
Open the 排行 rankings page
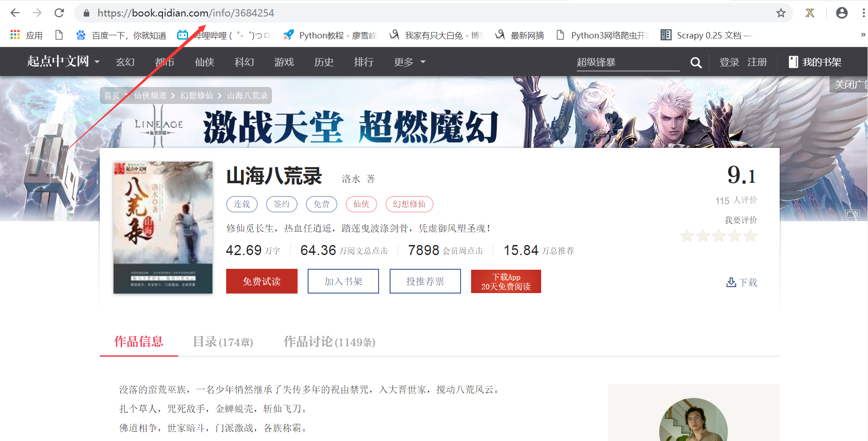(x=364, y=62)
